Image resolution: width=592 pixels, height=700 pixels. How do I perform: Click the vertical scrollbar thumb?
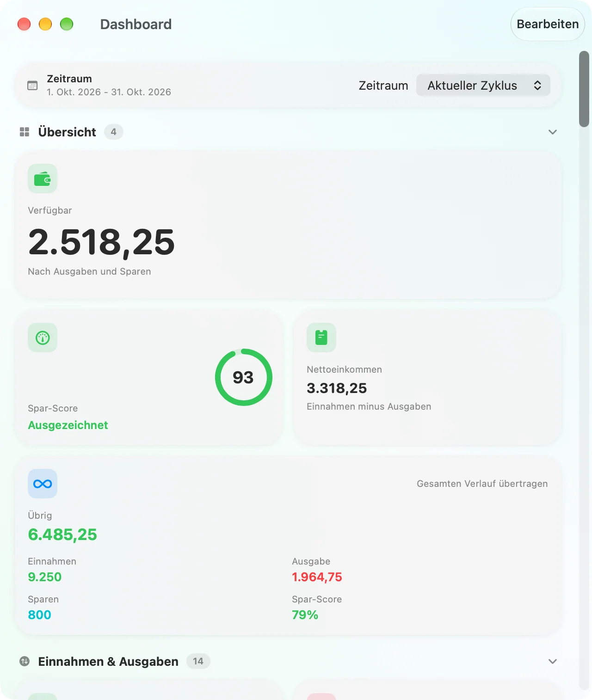click(x=584, y=89)
